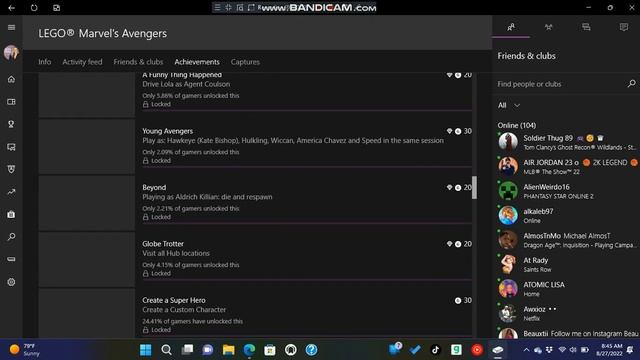This screenshot has width=640, height=360.
Task: Click the Friends & clubs panel heading
Action: [x=526, y=56]
